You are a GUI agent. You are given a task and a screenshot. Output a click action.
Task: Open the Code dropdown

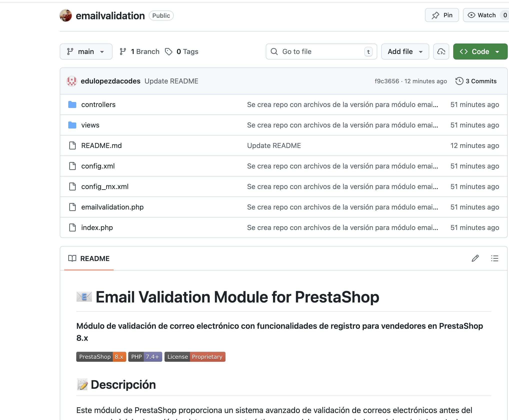tap(480, 51)
